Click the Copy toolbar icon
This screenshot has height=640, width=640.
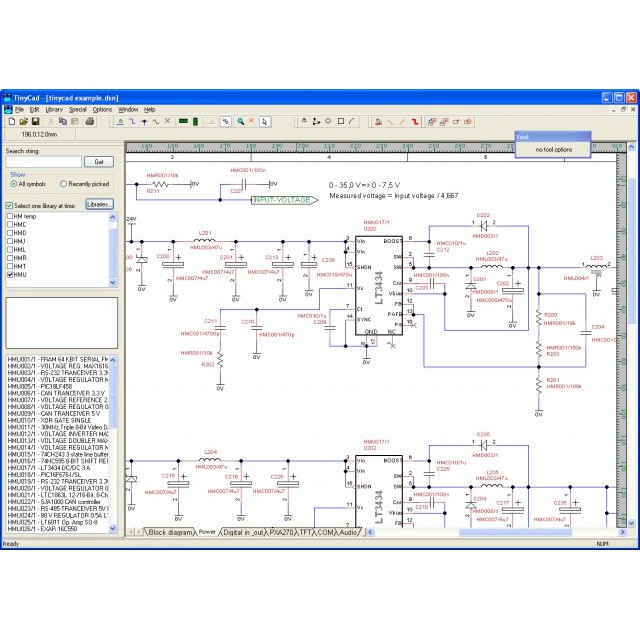pos(63,122)
